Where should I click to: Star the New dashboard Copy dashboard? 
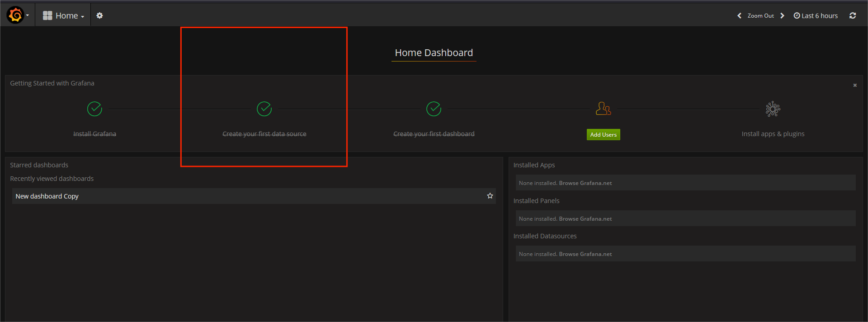coord(490,196)
